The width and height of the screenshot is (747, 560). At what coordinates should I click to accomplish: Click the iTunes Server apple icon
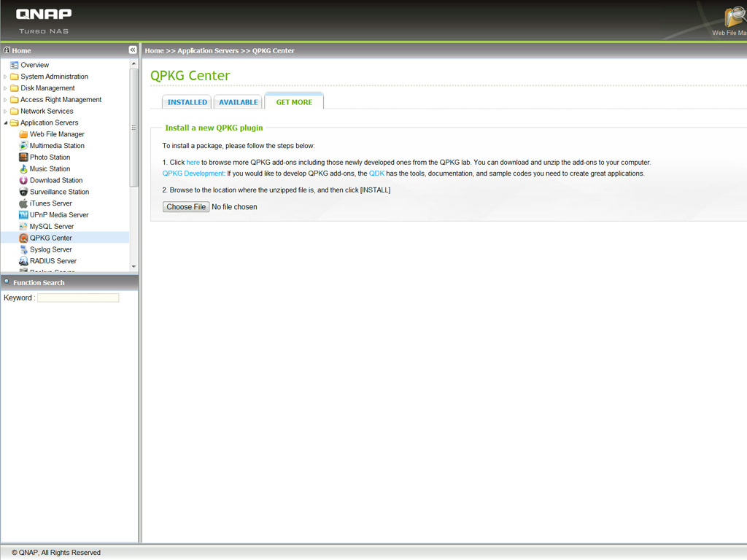(23, 203)
